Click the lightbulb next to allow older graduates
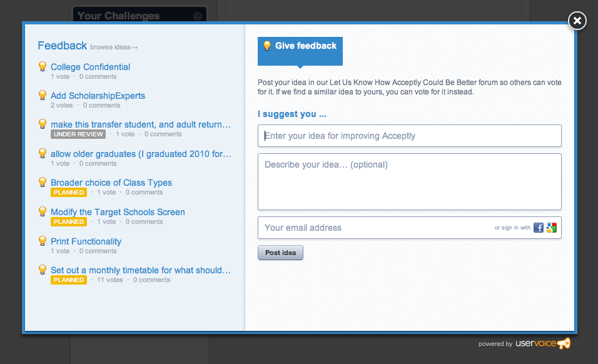This screenshot has width=598, height=364. (43, 153)
